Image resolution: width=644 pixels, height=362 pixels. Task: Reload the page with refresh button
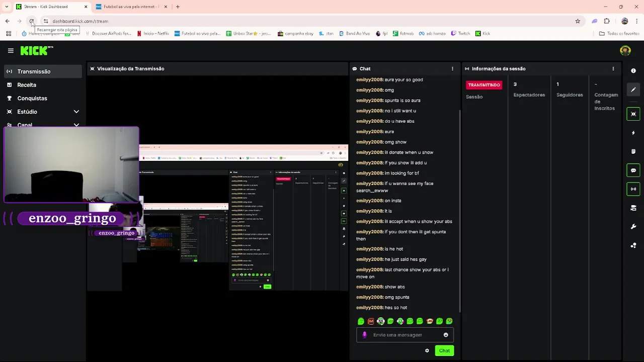[x=31, y=21]
